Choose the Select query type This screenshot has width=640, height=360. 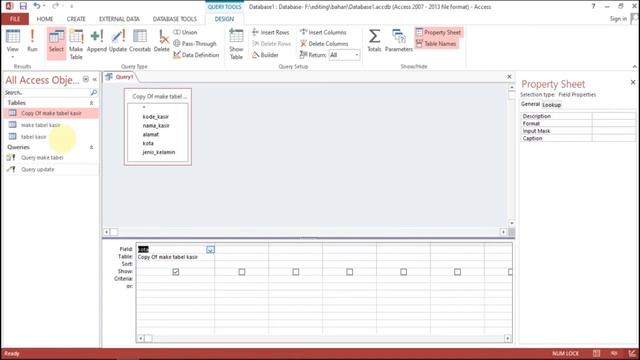click(x=56, y=43)
